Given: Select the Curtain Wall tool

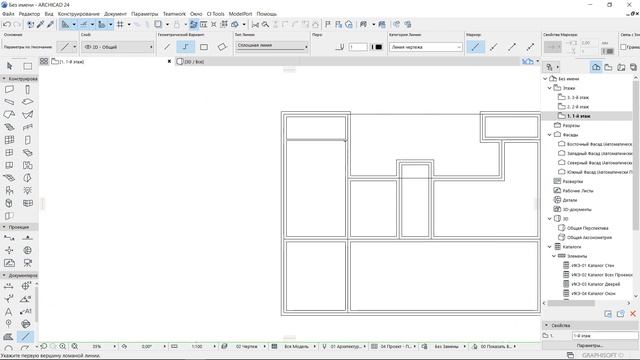Looking at the screenshot, I should pos(9,140).
